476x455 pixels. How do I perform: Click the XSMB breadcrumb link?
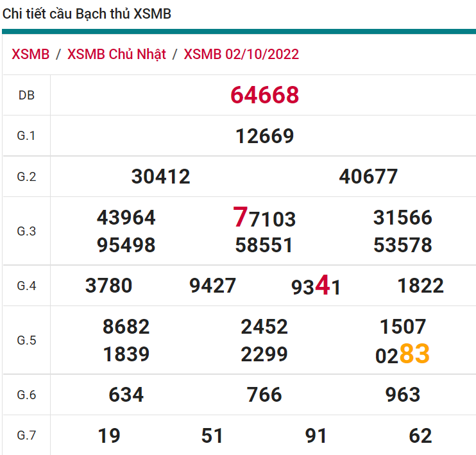[30, 54]
